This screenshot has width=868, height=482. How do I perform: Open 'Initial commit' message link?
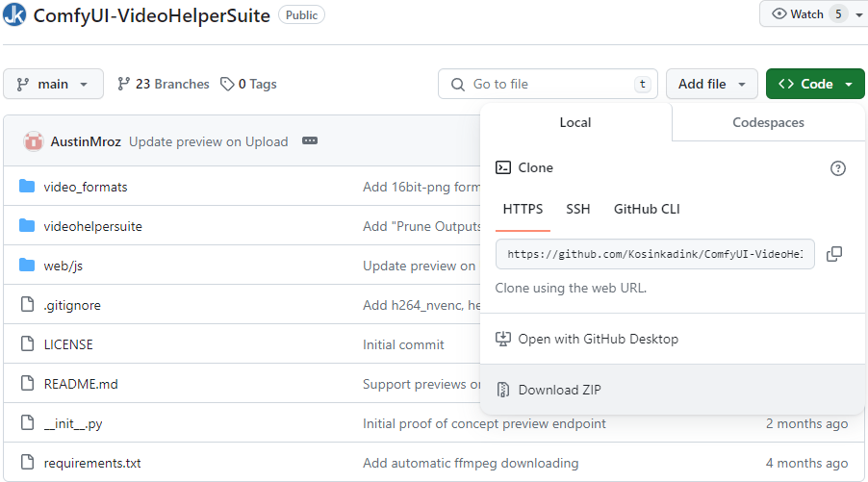pos(403,344)
